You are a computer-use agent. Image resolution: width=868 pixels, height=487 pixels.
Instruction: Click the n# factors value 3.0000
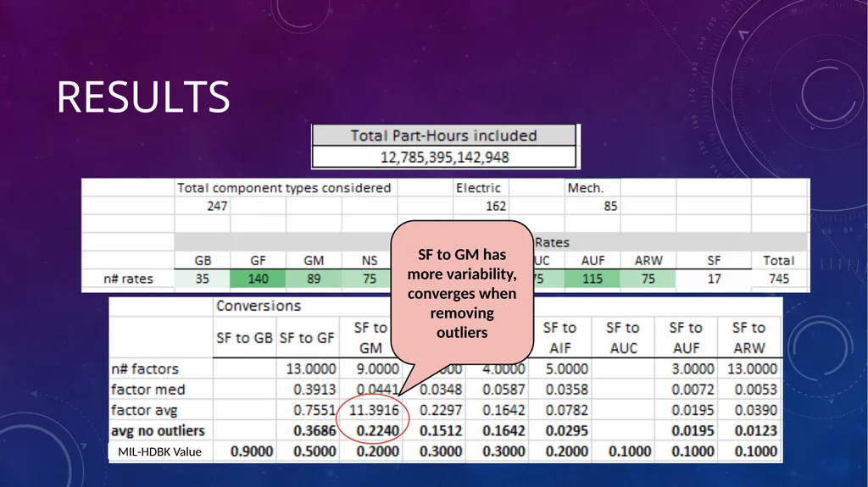tap(693, 369)
